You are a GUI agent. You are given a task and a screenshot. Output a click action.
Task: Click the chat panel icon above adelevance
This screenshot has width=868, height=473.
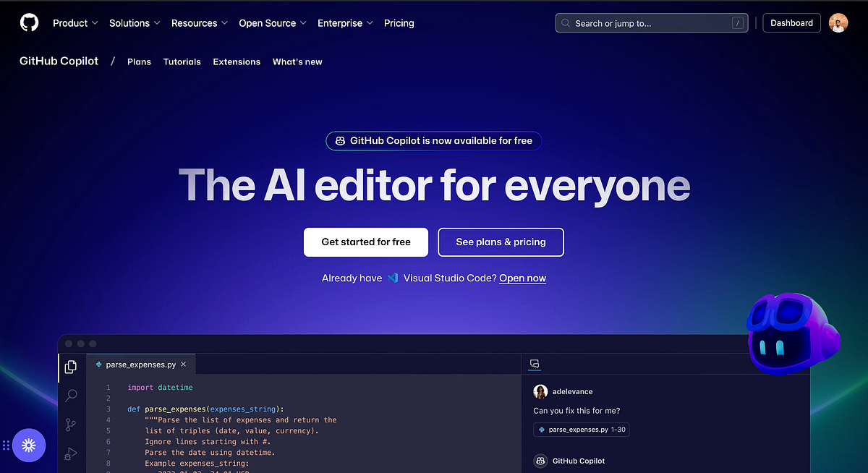tap(535, 364)
